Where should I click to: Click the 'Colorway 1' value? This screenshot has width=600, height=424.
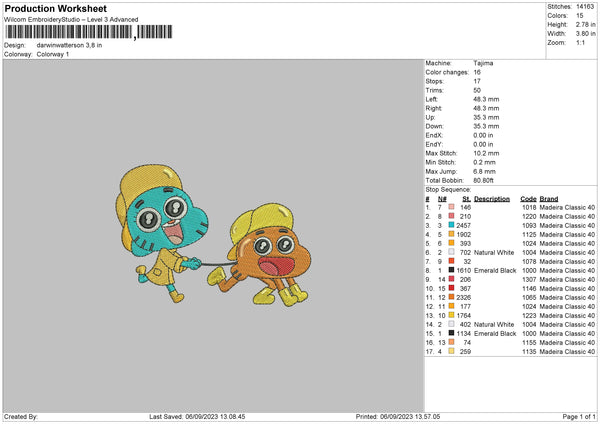[53, 54]
